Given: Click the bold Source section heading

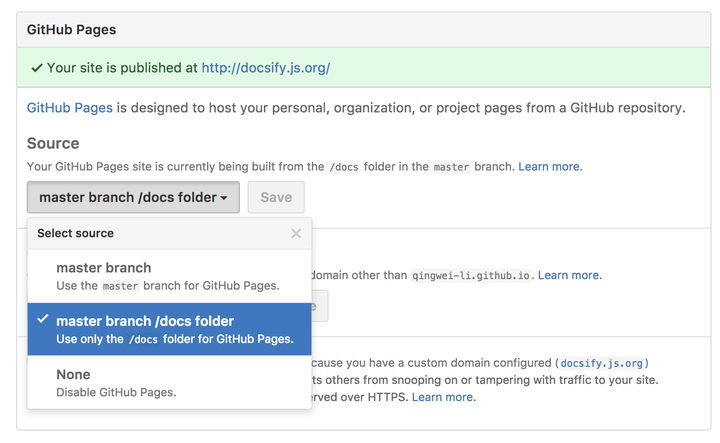Looking at the screenshot, I should [53, 143].
